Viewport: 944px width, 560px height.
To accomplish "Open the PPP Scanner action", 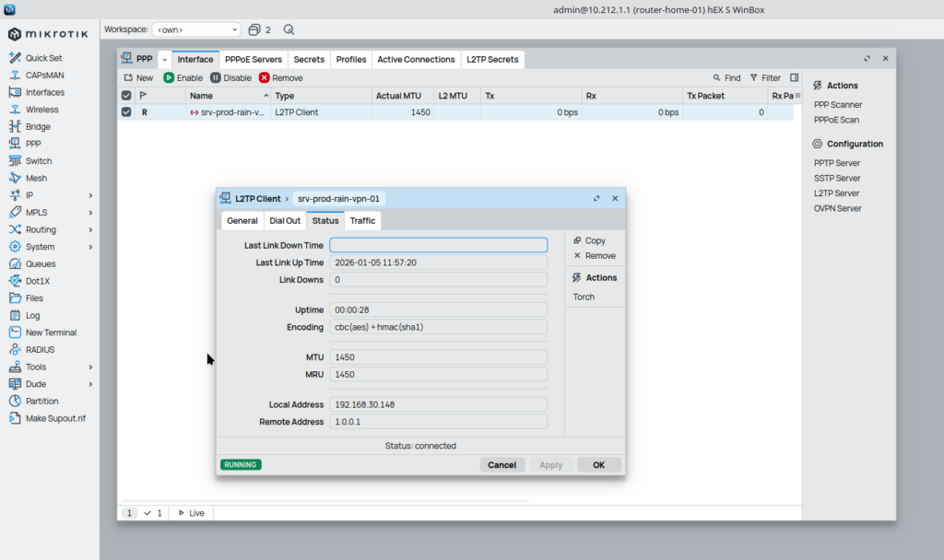I will pyautogui.click(x=837, y=105).
